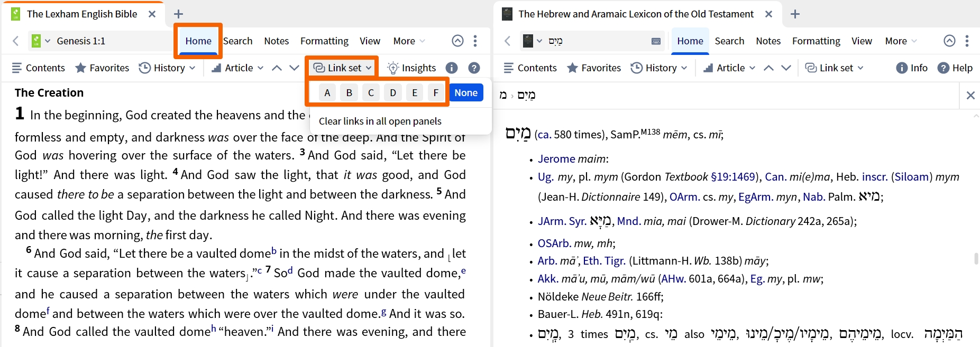Click footnote b after vaulted dome
The height and width of the screenshot is (347, 980).
[274, 251]
